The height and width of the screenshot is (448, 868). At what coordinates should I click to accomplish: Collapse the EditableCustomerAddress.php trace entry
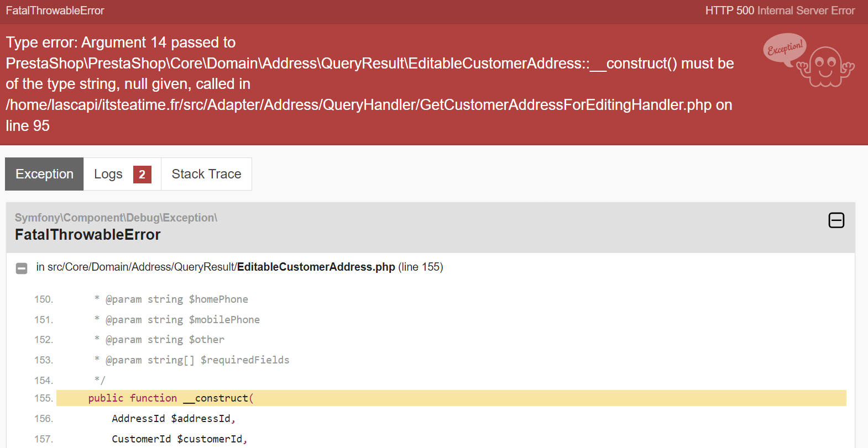pos(22,268)
